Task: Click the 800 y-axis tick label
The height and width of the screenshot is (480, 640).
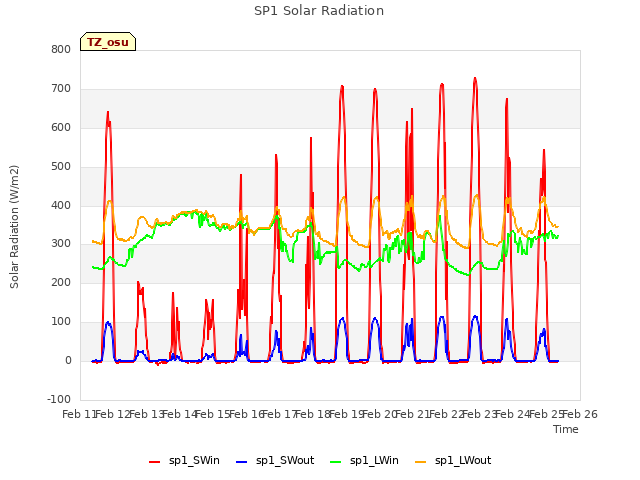Action: pos(61,50)
